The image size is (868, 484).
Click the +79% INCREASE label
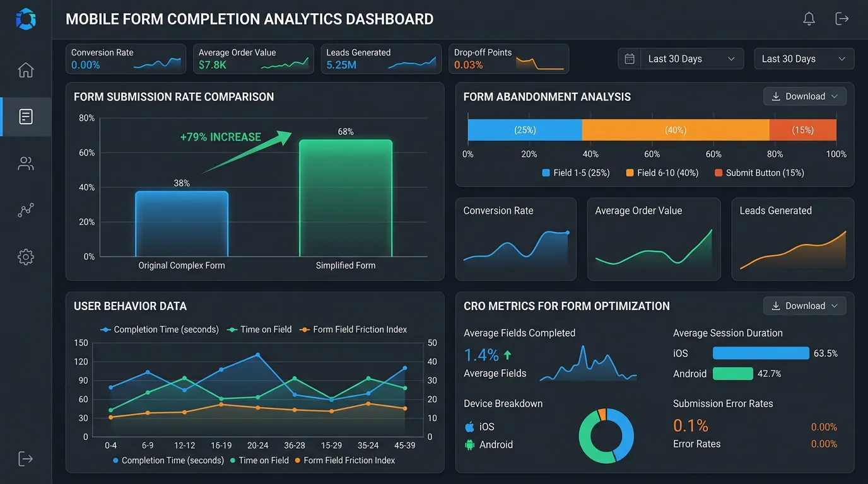(x=220, y=137)
